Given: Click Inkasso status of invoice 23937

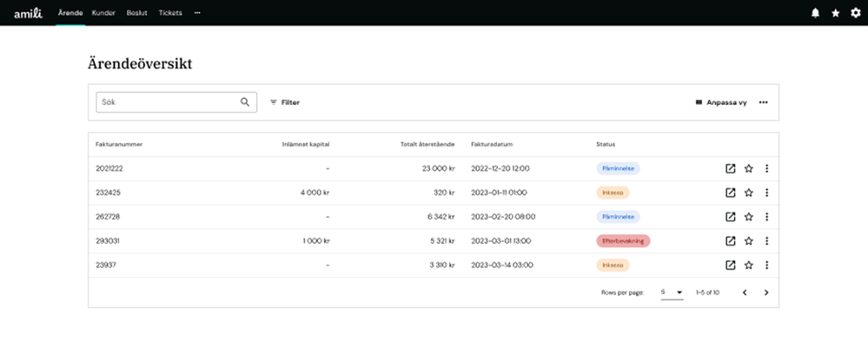Looking at the screenshot, I should 613,266.
